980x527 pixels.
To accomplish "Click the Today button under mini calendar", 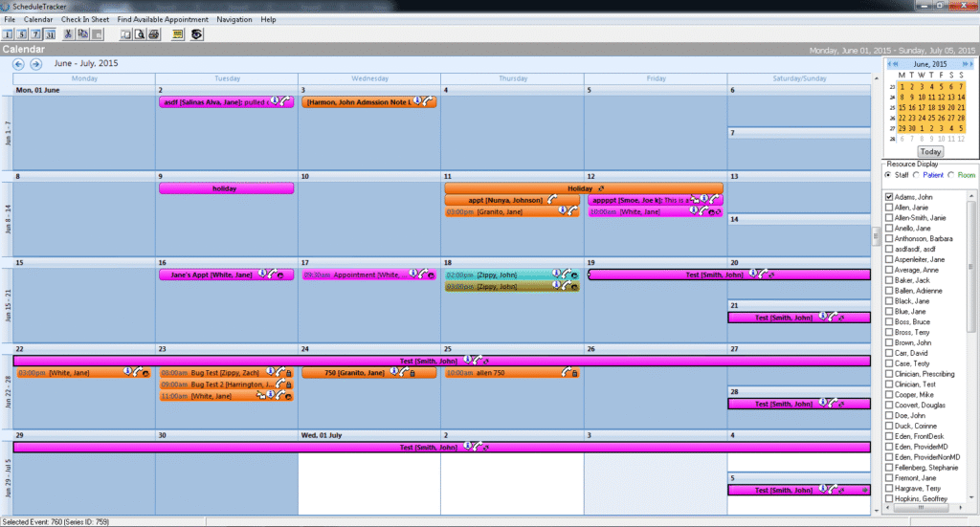I will [930, 152].
